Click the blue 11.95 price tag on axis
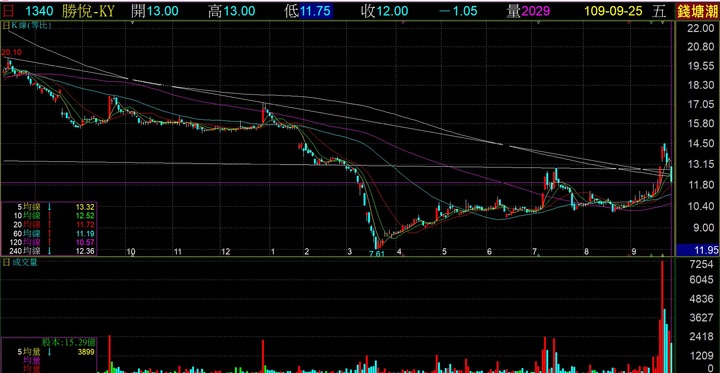 pyautogui.click(x=697, y=249)
